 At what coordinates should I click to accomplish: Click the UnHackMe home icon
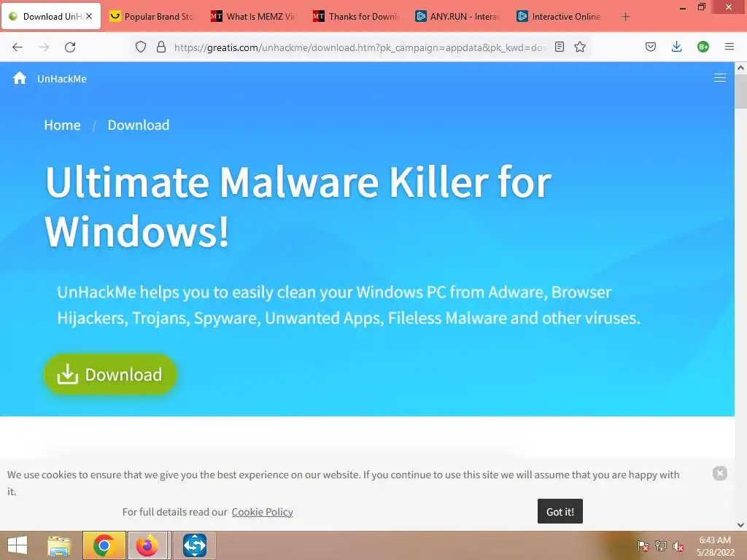click(x=20, y=78)
